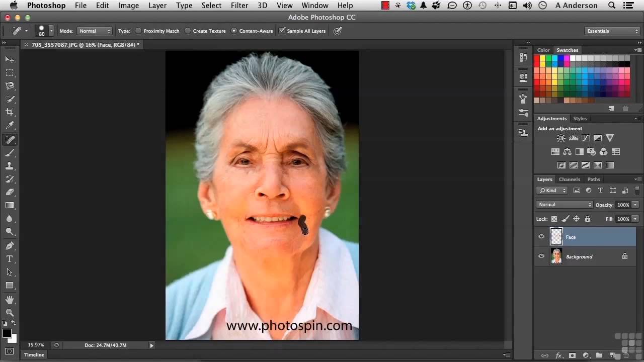Open the layer style fx button
Image resolution: width=644 pixels, height=362 pixels.
coord(558,355)
